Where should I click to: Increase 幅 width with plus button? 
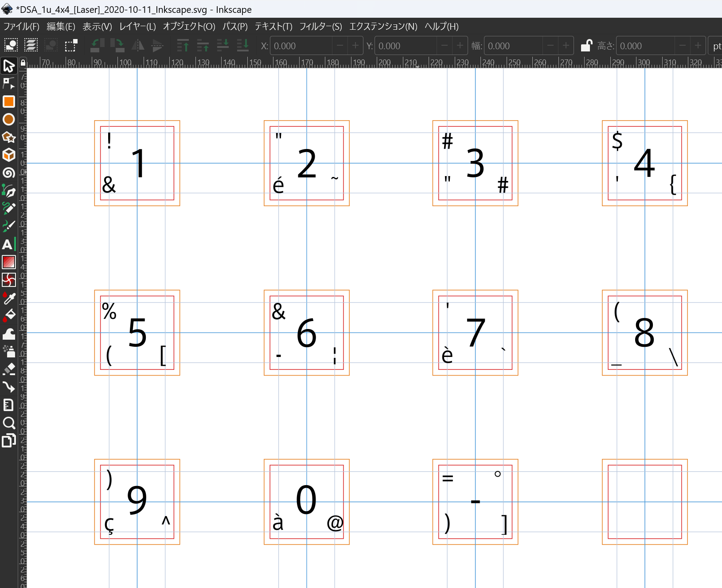coord(566,46)
